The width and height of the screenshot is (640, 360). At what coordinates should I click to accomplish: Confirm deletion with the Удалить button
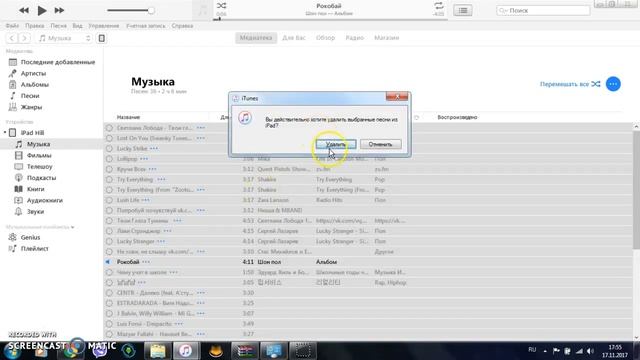pos(336,144)
